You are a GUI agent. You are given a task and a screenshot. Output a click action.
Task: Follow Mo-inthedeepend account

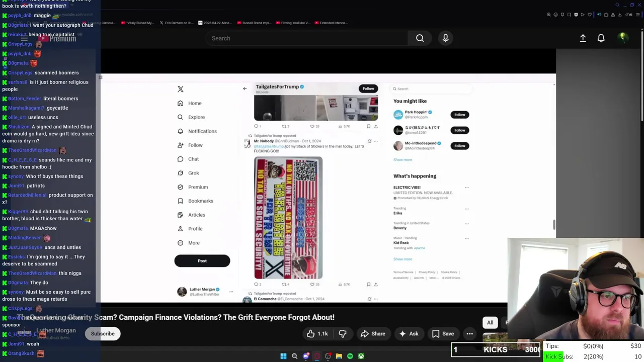460,146
